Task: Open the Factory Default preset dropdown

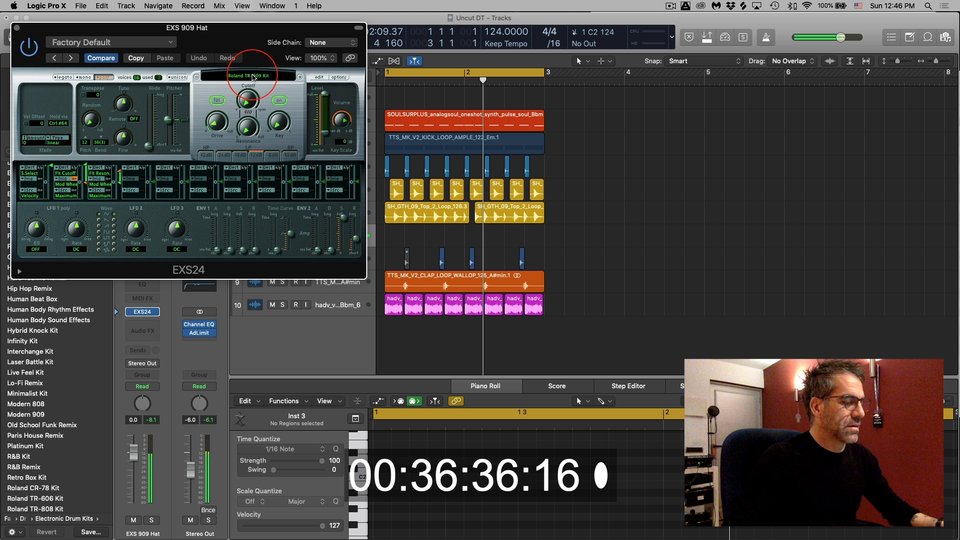Action: (111, 42)
